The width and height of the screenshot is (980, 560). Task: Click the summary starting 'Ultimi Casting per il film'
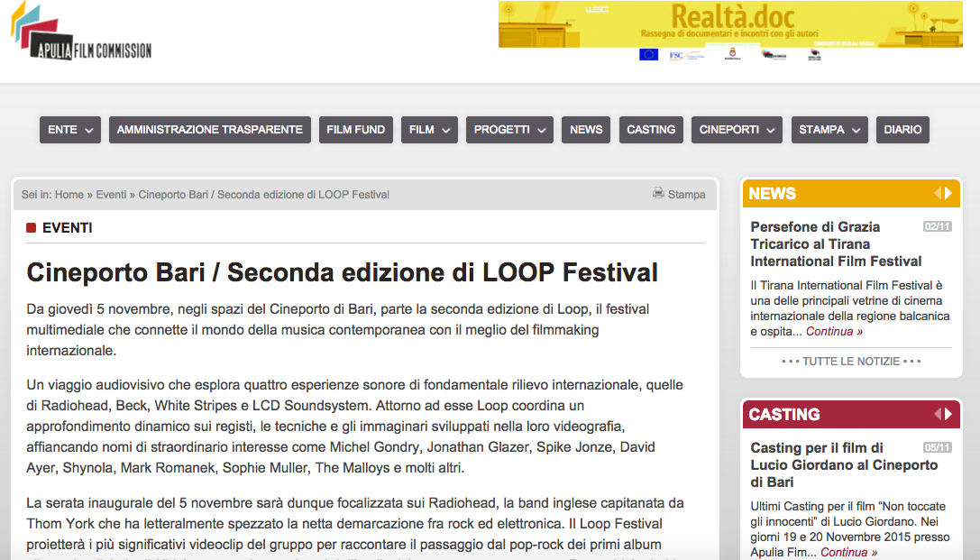coord(850,528)
